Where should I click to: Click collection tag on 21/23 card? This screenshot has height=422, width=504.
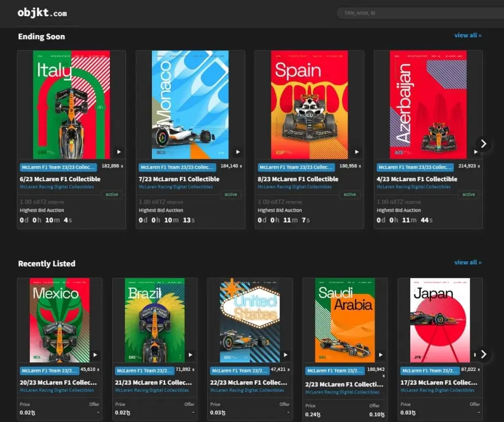coord(144,371)
